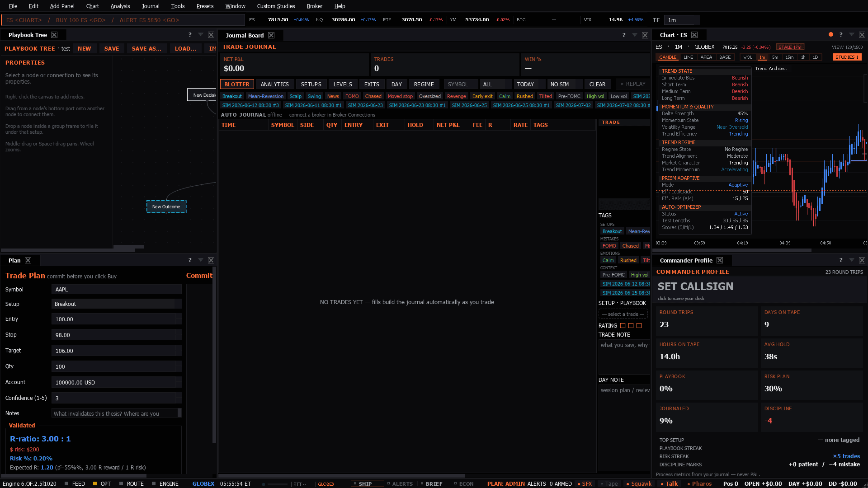Screen dimensions: 868x488
Task: Close the Commander Profile tab
Action: [720, 260]
